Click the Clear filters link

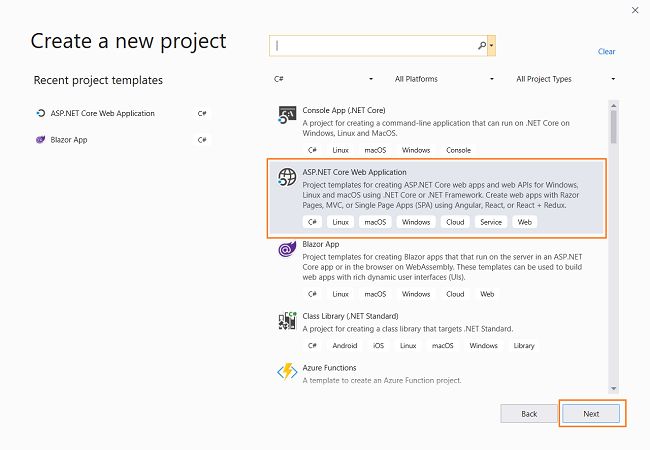pyautogui.click(x=606, y=51)
